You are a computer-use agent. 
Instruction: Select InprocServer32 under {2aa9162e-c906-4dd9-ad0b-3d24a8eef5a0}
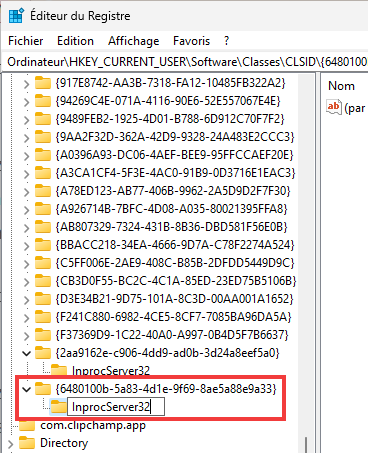111,371
